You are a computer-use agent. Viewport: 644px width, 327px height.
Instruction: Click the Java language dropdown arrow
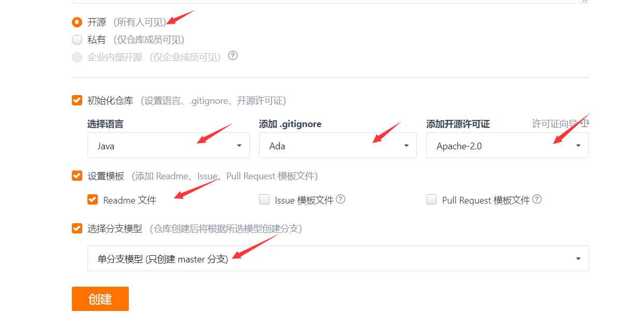tap(239, 146)
